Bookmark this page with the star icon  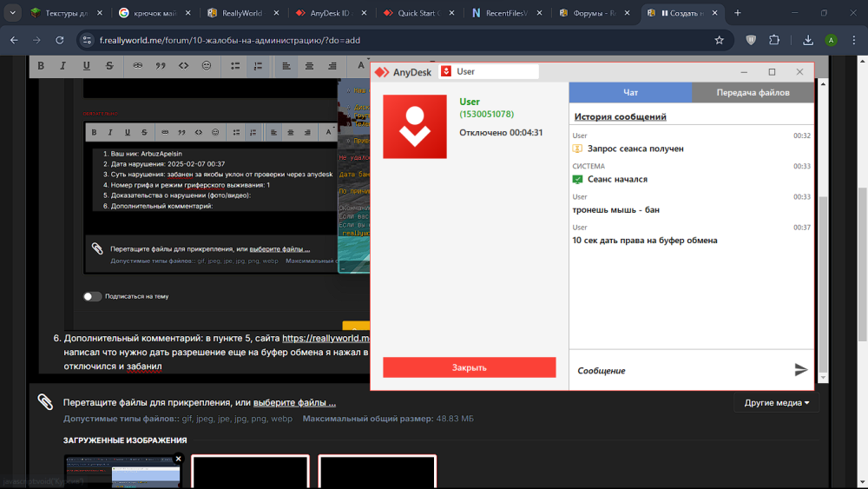point(719,40)
